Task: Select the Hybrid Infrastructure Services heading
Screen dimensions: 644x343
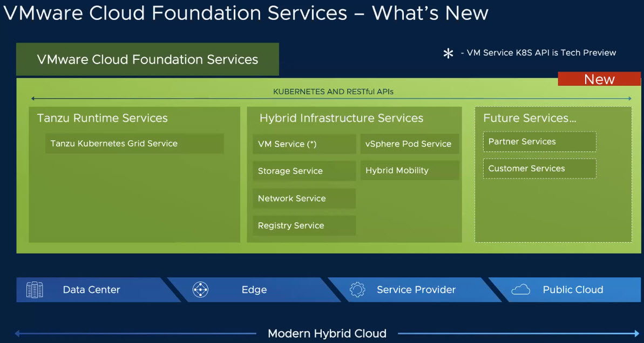Action: pos(341,118)
